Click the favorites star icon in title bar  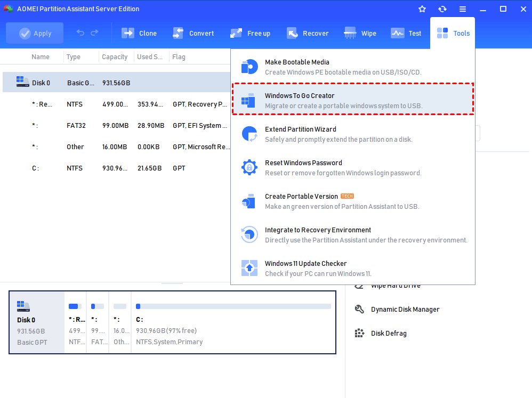[x=422, y=9]
